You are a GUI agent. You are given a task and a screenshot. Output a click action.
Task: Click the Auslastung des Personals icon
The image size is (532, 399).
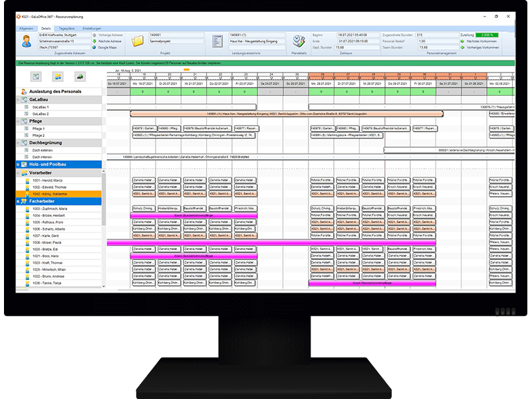tap(24, 92)
